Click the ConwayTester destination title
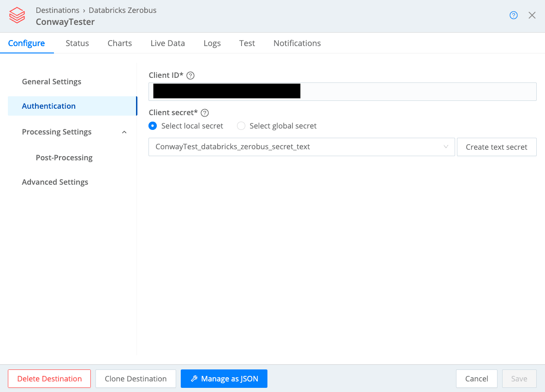The image size is (545, 392). coord(65,22)
